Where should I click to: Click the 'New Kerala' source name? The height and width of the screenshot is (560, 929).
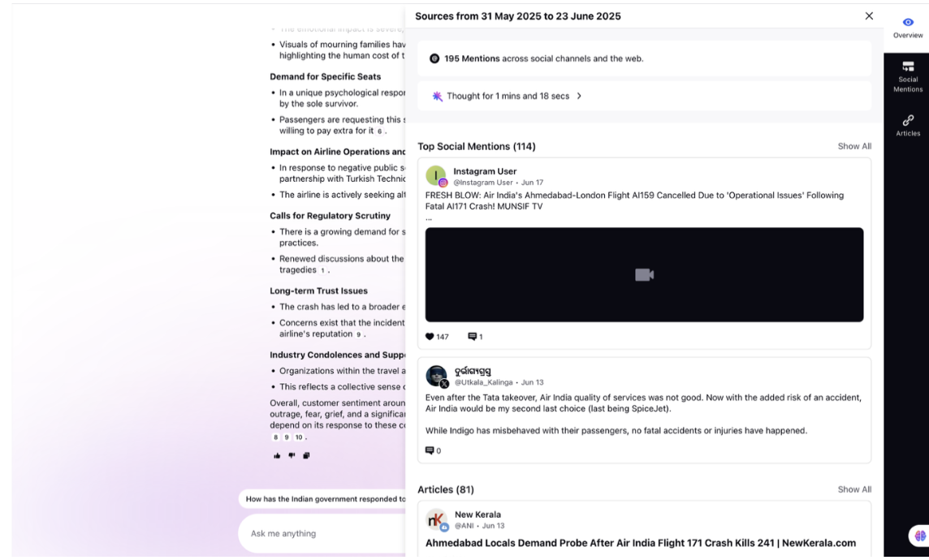(477, 515)
